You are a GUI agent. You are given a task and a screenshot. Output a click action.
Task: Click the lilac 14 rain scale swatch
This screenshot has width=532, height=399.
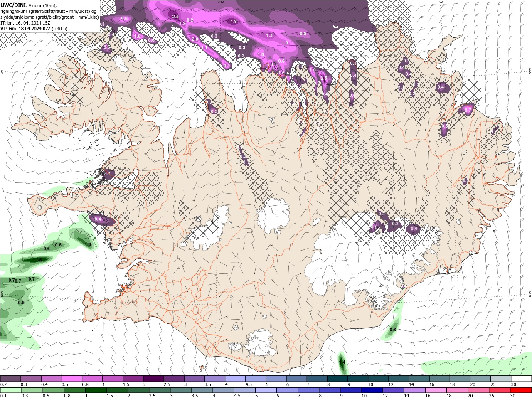tap(415, 390)
